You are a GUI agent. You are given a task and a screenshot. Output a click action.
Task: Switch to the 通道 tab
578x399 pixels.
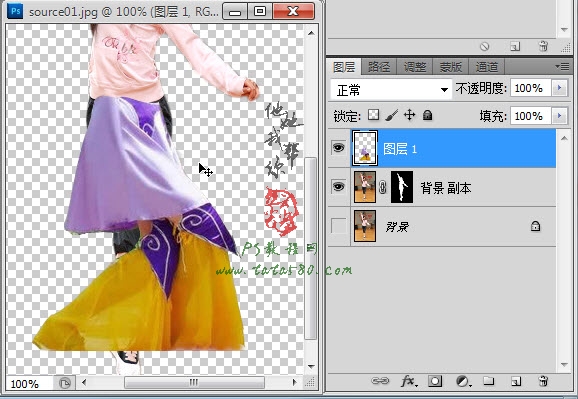486,67
